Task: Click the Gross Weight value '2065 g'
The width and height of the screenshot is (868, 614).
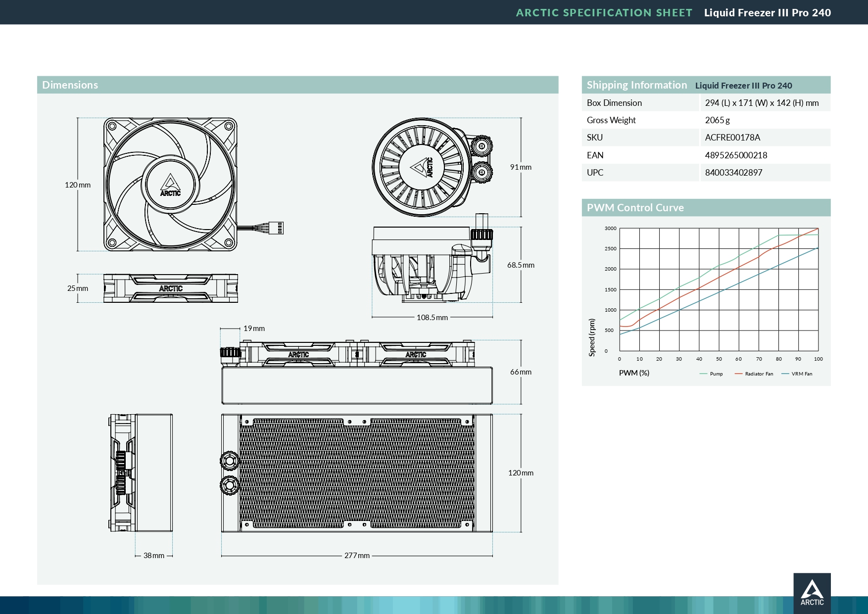Action: pos(718,120)
